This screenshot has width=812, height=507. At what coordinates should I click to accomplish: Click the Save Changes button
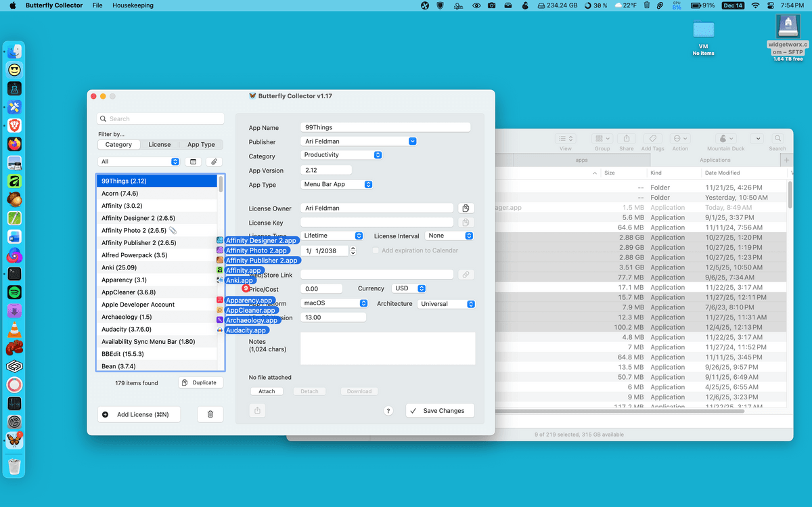click(439, 411)
